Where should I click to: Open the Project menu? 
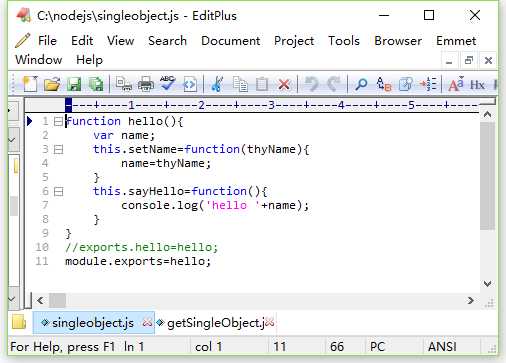[294, 41]
